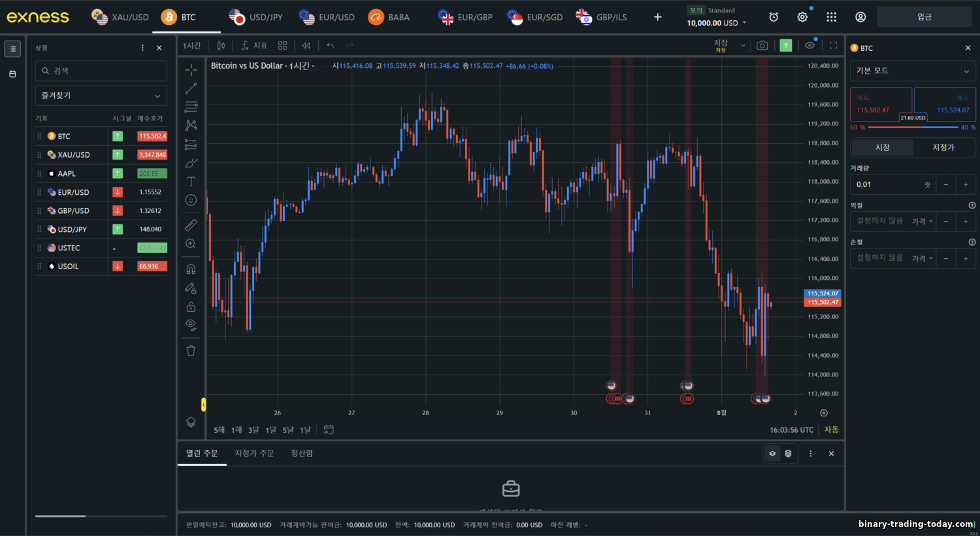Click the 지표 indicators button
Image resolution: width=980 pixels, height=536 pixels.
[x=254, y=46]
